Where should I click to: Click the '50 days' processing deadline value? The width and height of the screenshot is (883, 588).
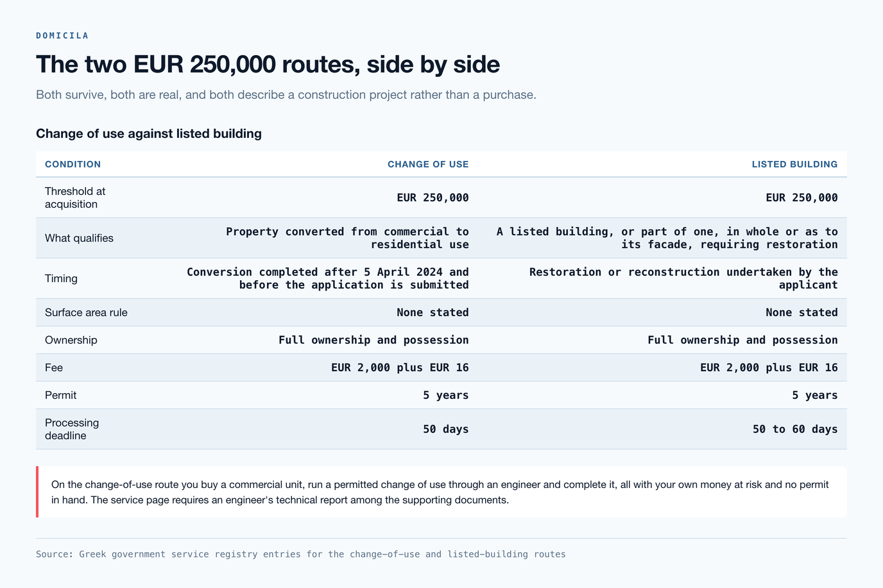point(446,429)
